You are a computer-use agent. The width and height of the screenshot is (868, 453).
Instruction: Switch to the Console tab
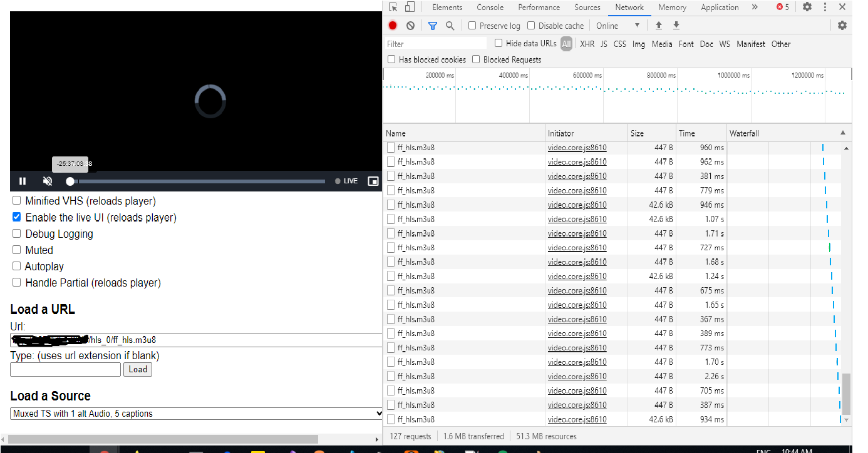click(490, 7)
